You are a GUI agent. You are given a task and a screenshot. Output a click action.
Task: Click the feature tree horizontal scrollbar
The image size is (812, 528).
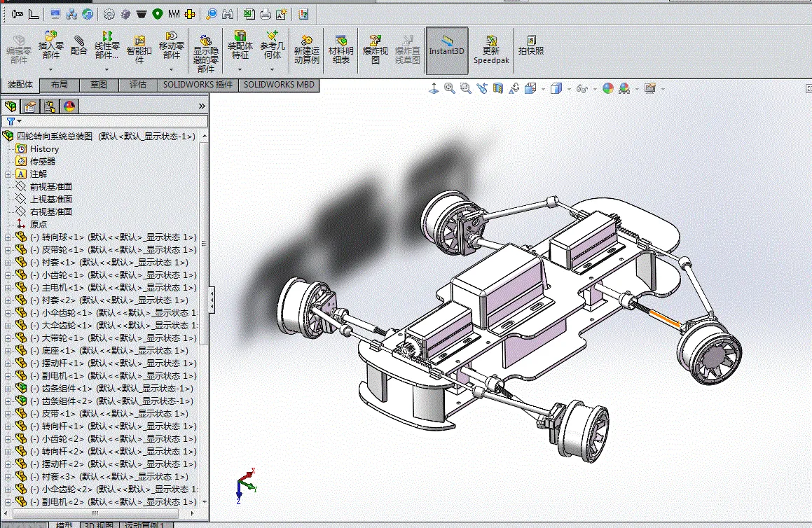click(x=95, y=513)
